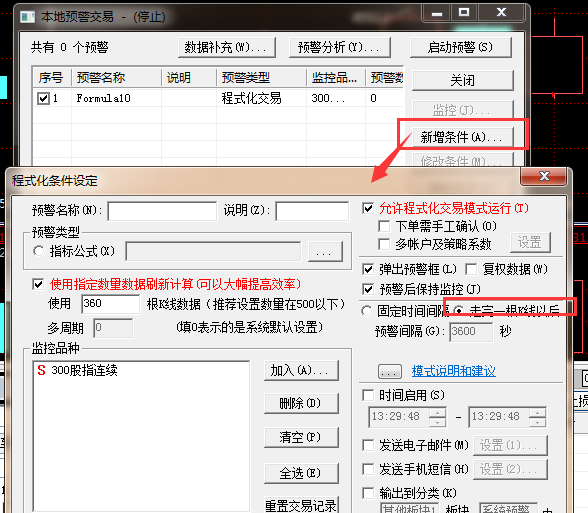Focus the 预警名称(N) input field
Screen dimensions: 588x513
(x=162, y=211)
